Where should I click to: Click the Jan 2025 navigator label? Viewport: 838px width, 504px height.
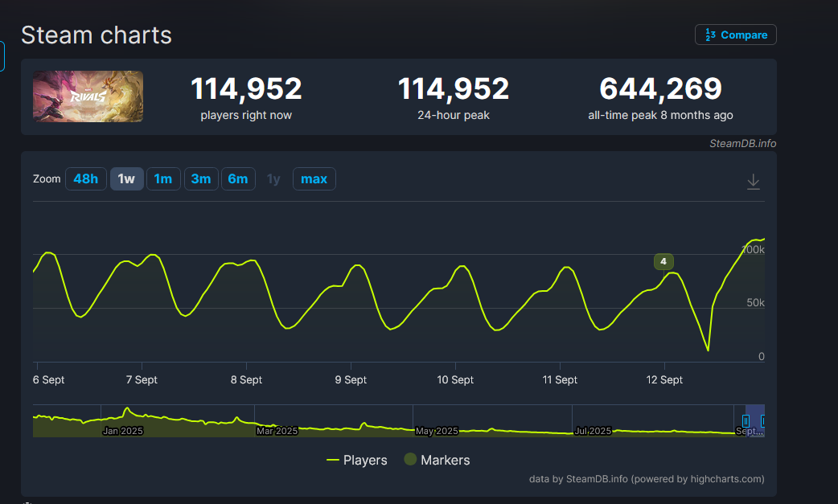click(123, 431)
